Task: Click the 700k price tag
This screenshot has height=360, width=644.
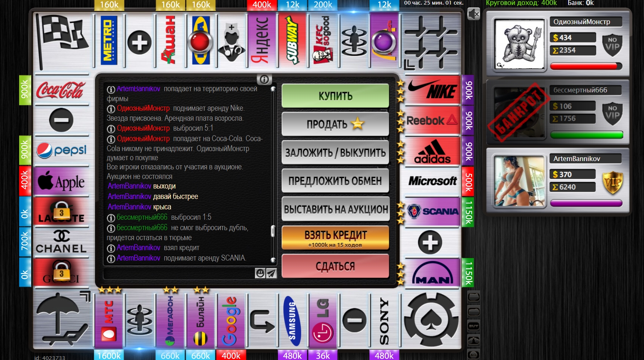Action: click(25, 241)
